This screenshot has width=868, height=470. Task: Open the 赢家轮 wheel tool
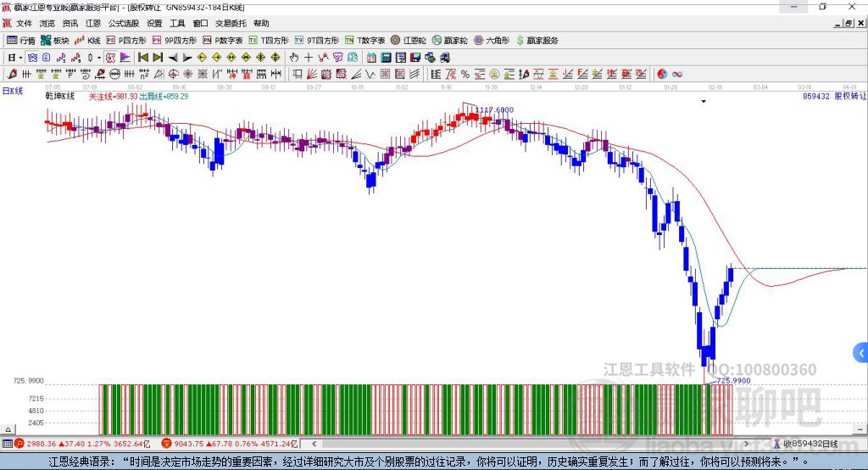[450, 41]
